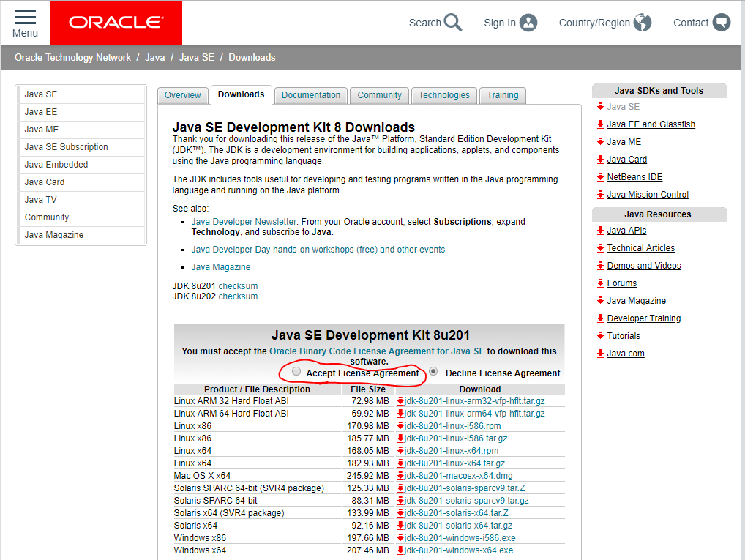745x560 pixels.
Task: Open Java Developer Day workshops link
Action: tap(318, 250)
